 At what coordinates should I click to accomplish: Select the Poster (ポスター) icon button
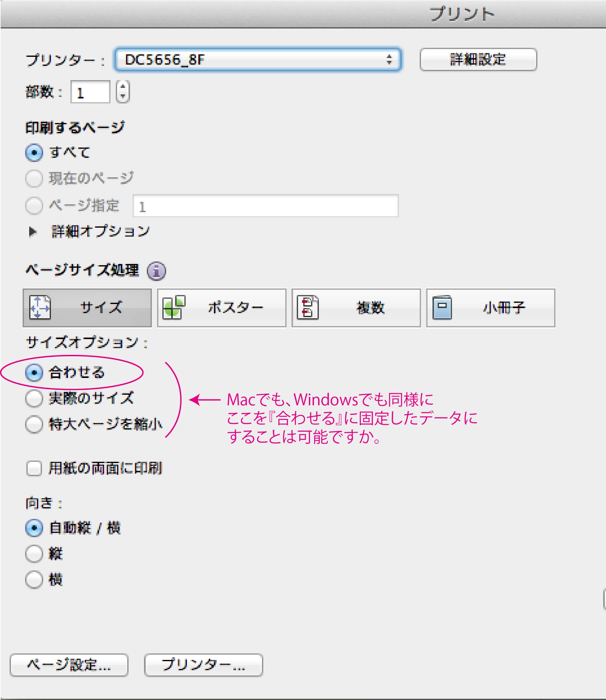pyautogui.click(x=221, y=307)
